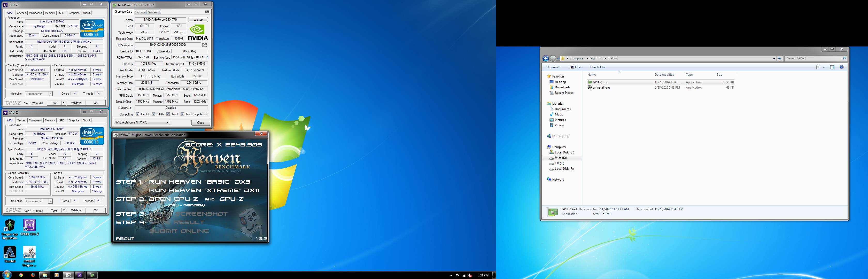
Task: Click the network signal tray icon
Action: click(x=464, y=275)
